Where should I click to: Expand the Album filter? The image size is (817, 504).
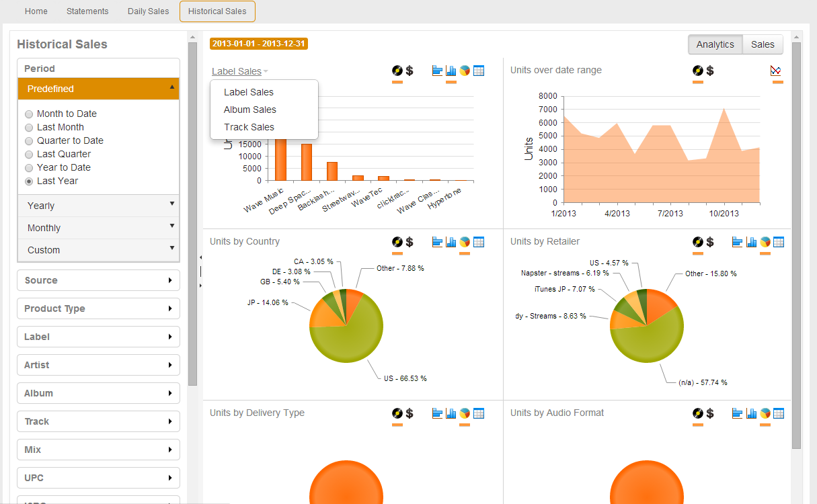pyautogui.click(x=98, y=393)
